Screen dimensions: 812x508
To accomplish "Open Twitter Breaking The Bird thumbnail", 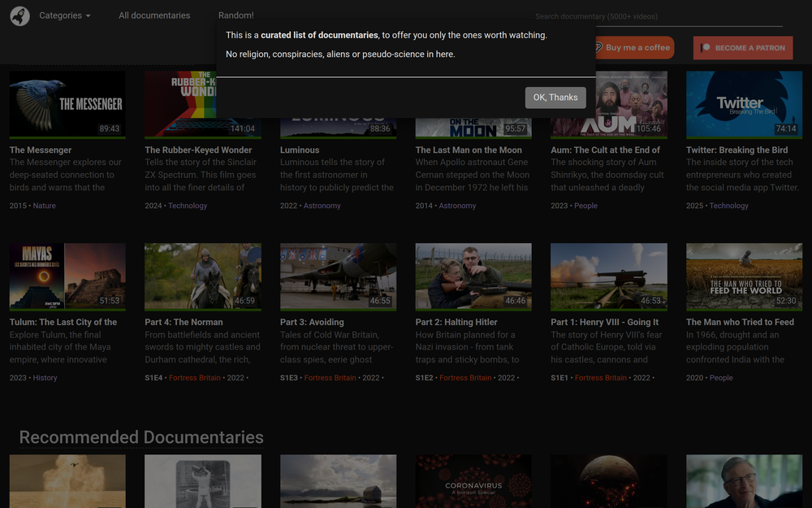I will point(744,104).
